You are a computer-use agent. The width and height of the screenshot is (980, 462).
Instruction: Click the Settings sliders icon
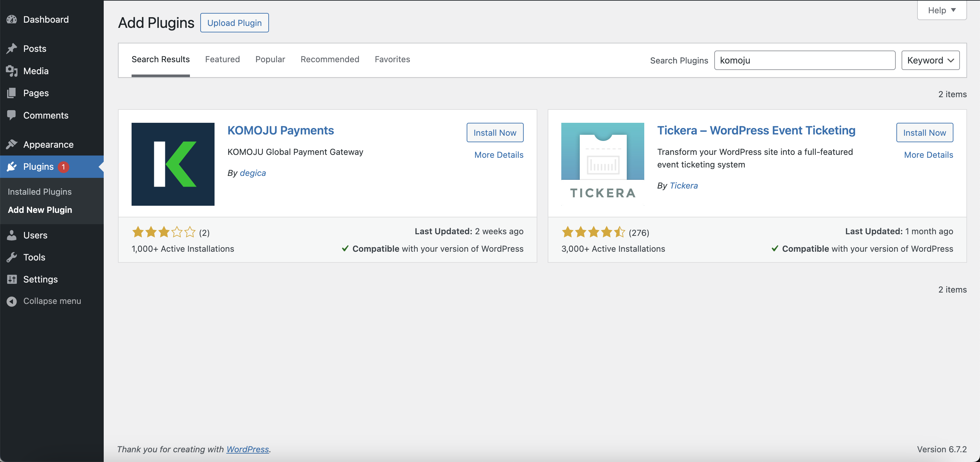click(x=12, y=280)
